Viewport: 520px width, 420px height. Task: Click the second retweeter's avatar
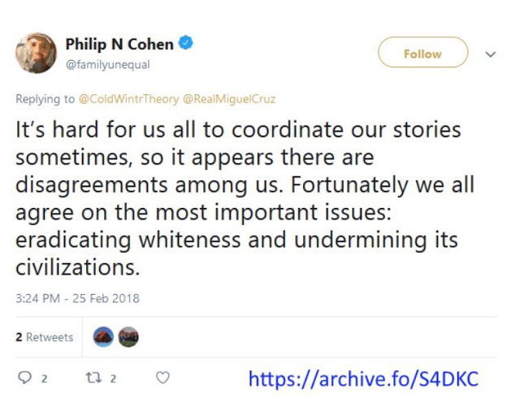[x=128, y=337]
